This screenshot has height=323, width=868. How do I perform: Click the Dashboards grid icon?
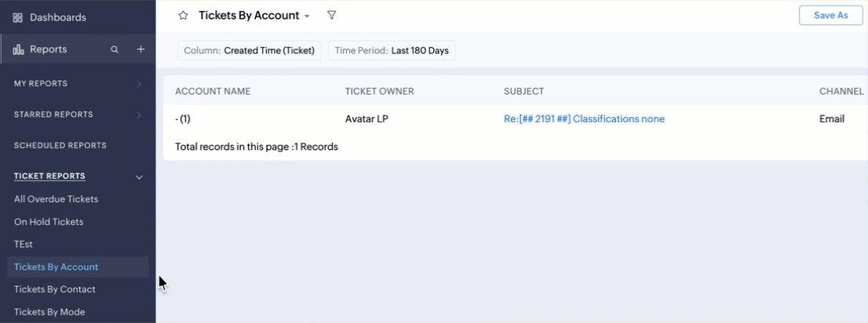click(x=18, y=18)
